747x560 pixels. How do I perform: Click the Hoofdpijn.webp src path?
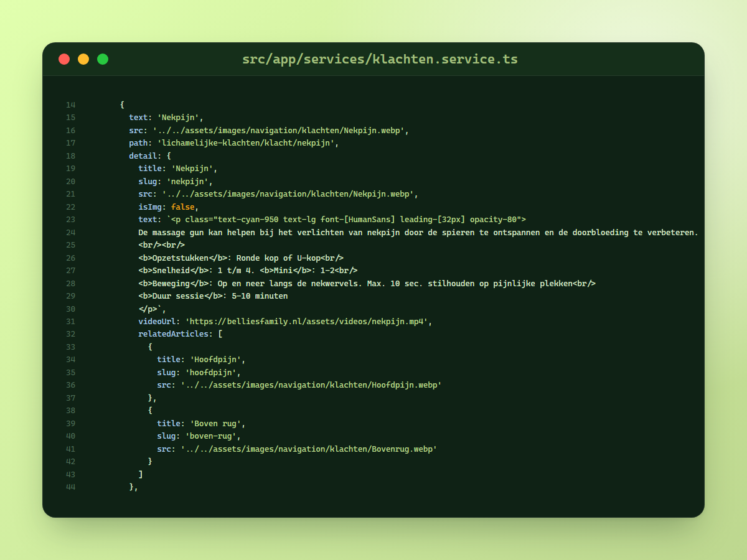point(311,385)
